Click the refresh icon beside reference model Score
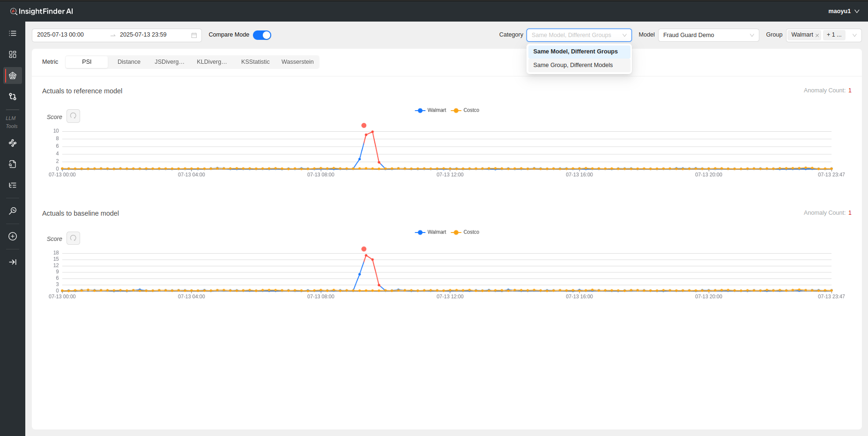The image size is (868, 436). point(73,116)
